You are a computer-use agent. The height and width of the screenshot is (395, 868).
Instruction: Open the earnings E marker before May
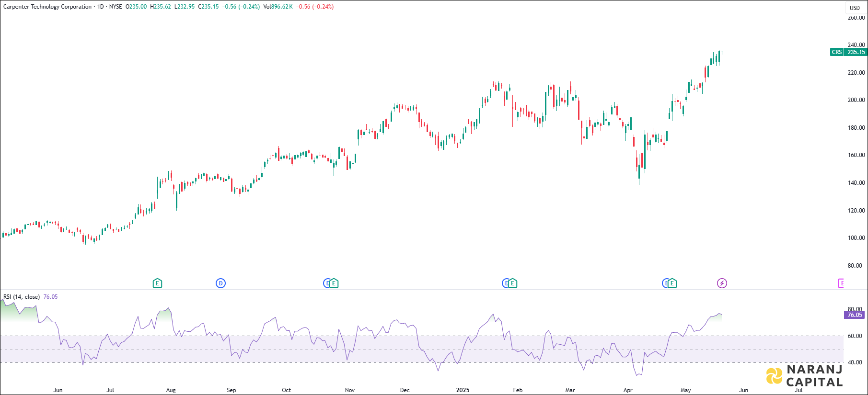[x=672, y=283]
